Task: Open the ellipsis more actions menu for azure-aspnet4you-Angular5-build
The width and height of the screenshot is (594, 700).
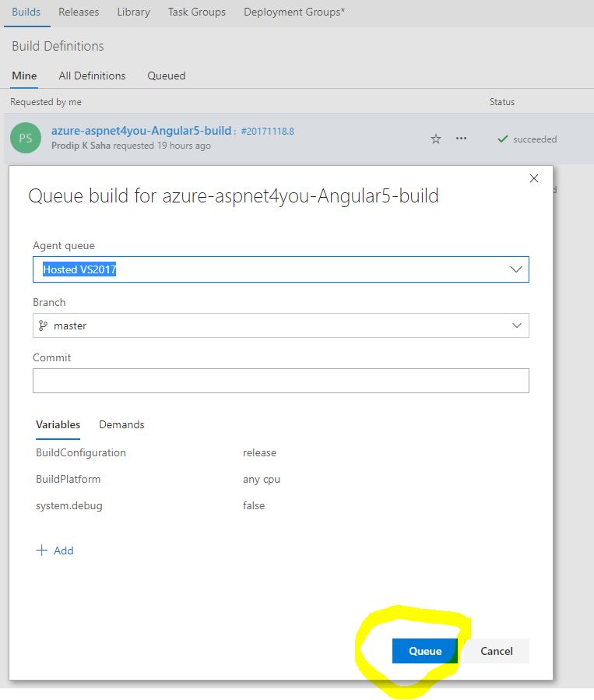Action: pyautogui.click(x=461, y=139)
